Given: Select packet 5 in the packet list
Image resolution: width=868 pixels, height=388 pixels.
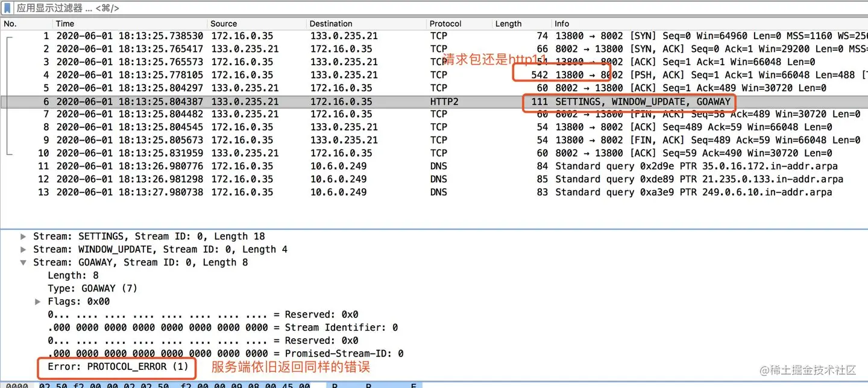Looking at the screenshot, I should click(x=434, y=88).
